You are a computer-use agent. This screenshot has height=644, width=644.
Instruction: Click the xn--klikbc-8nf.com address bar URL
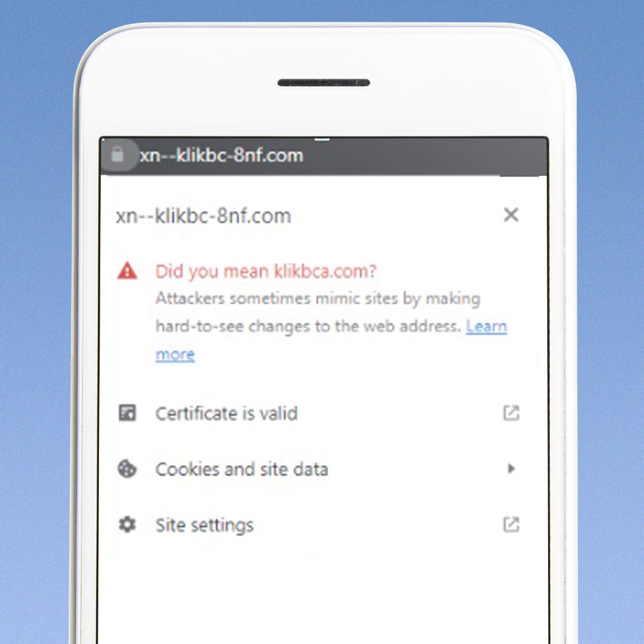pyautogui.click(x=221, y=156)
